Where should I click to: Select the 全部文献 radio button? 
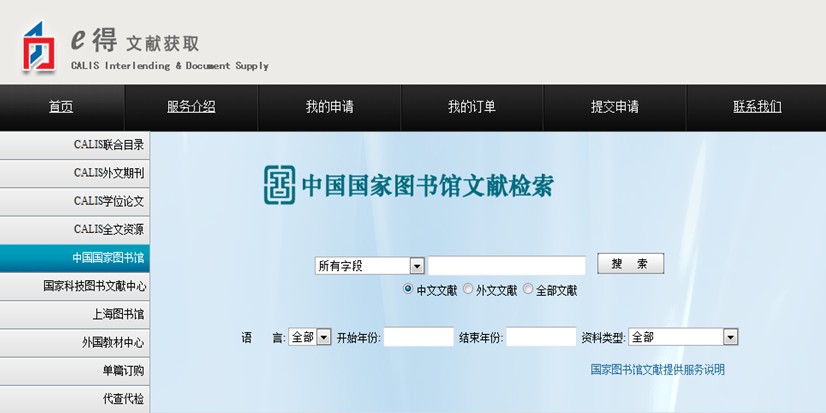pyautogui.click(x=528, y=289)
